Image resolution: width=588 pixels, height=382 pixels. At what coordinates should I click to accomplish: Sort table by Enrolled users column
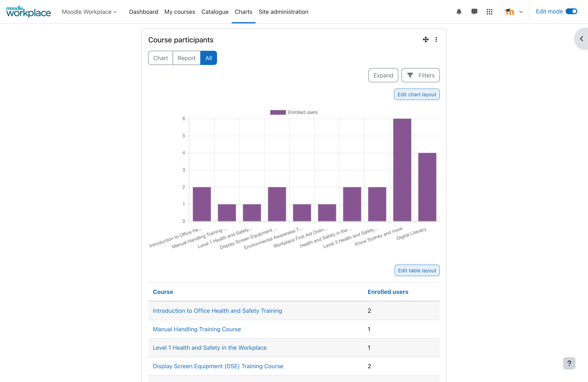tap(388, 292)
